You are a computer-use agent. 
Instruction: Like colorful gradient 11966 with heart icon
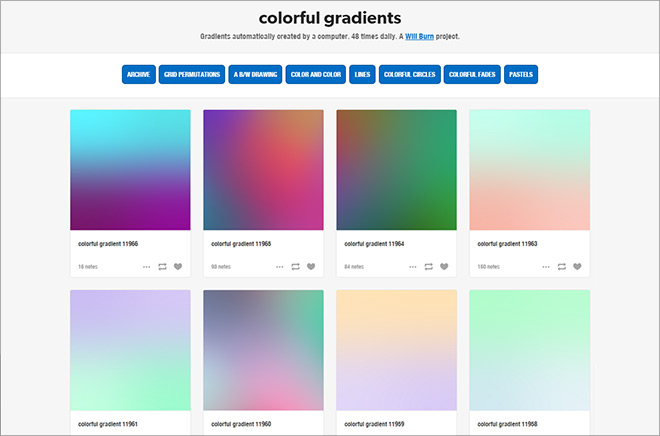pyautogui.click(x=178, y=266)
